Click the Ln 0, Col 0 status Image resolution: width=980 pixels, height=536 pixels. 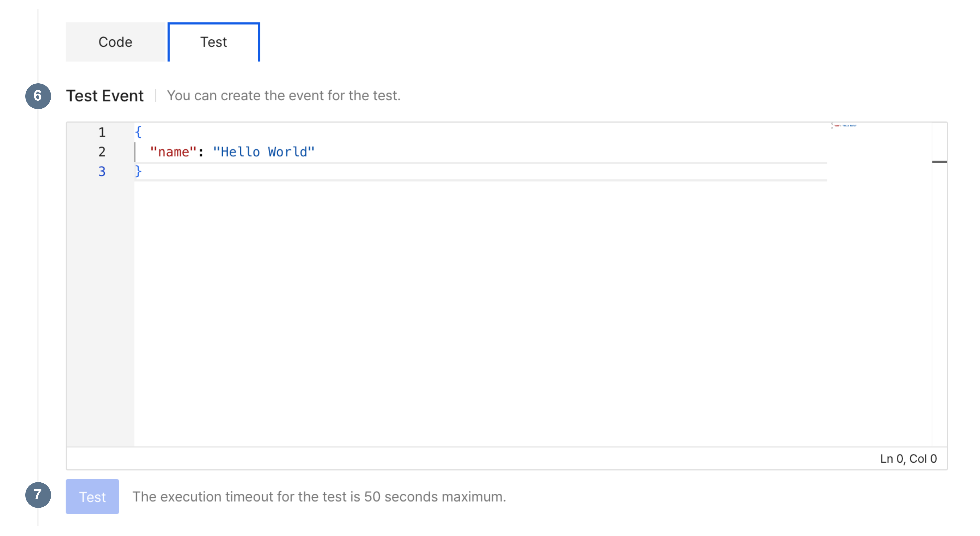point(908,459)
